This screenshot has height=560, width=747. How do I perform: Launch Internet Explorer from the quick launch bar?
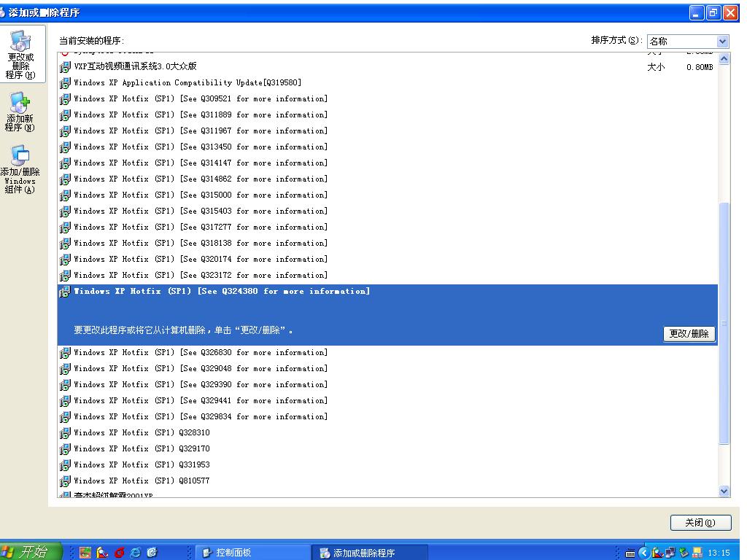[136, 553]
